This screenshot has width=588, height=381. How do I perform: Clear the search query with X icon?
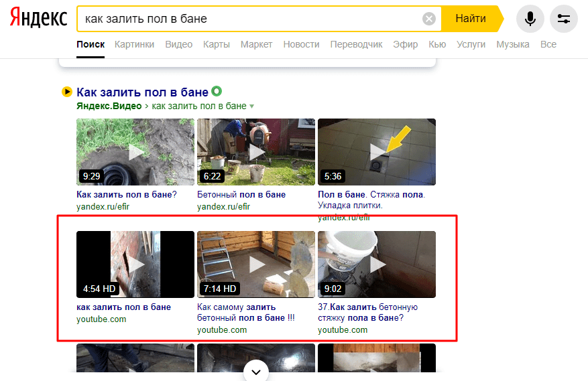429,19
